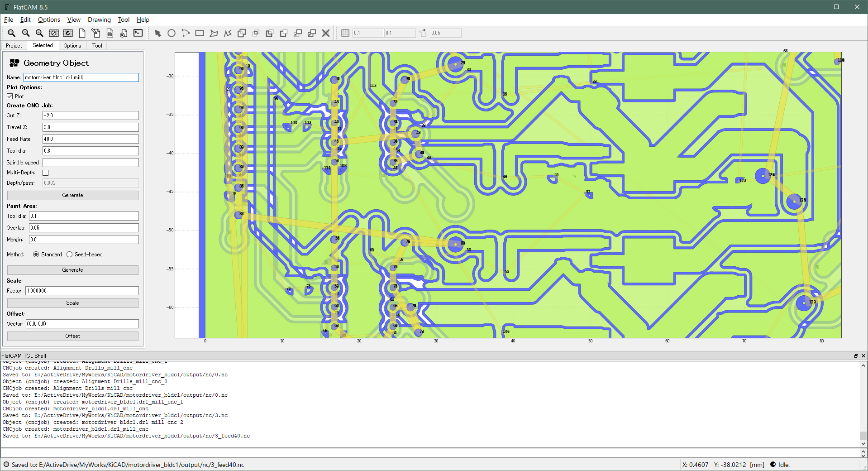This screenshot has width=868, height=471.
Task: Pick the Add Rectangle drawing tool
Action: [200, 33]
